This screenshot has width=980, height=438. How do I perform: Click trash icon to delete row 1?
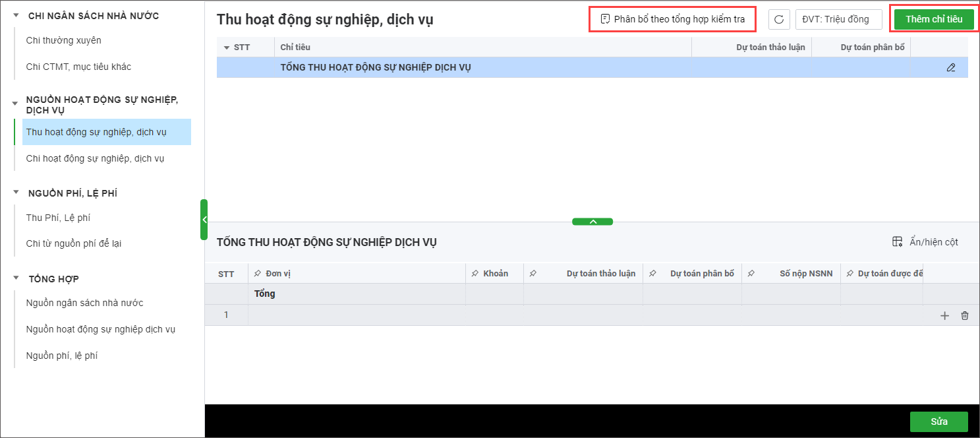pyautogui.click(x=965, y=316)
